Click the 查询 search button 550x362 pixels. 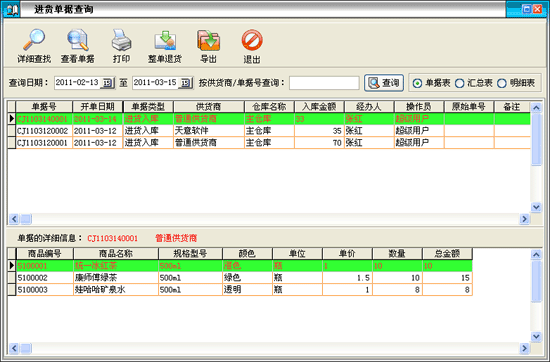click(x=384, y=83)
